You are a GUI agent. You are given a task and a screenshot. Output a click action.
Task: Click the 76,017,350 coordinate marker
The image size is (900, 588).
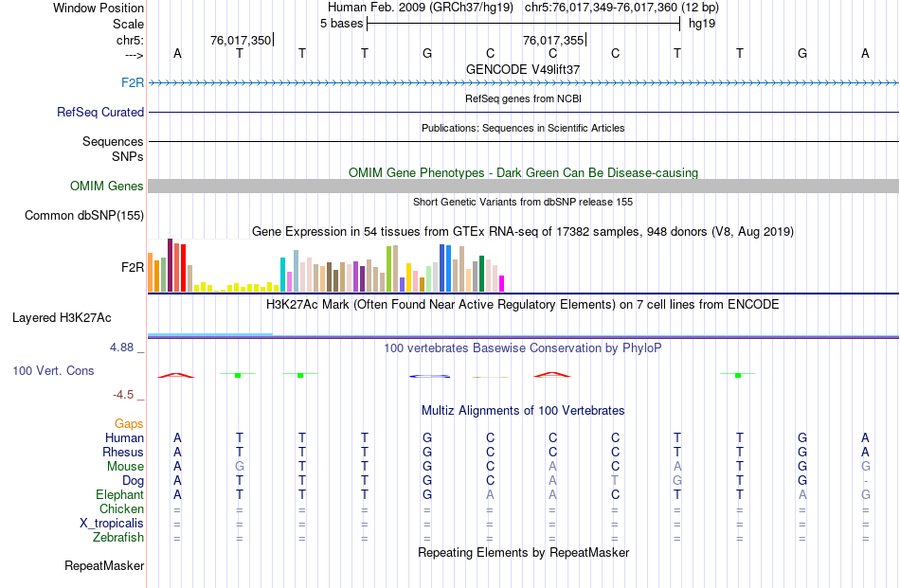(241, 40)
